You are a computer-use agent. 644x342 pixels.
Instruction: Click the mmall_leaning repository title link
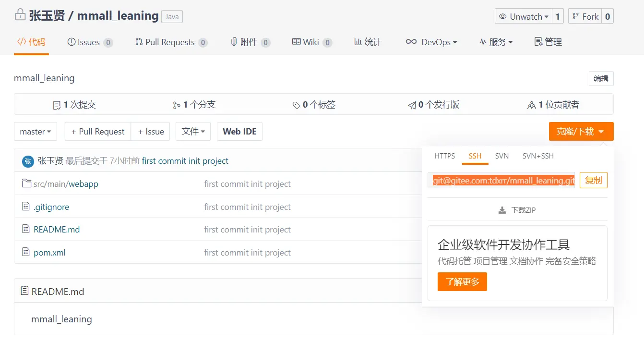(118, 16)
